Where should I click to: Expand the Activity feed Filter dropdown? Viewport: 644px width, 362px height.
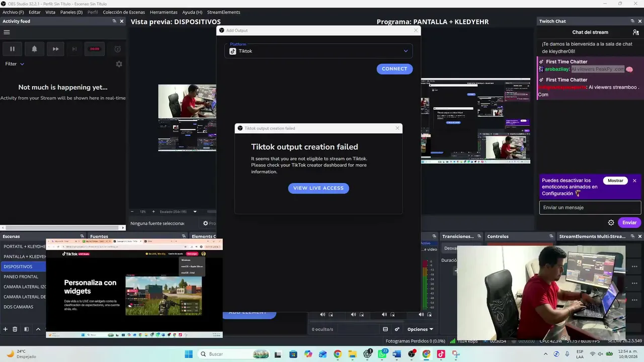[15, 64]
